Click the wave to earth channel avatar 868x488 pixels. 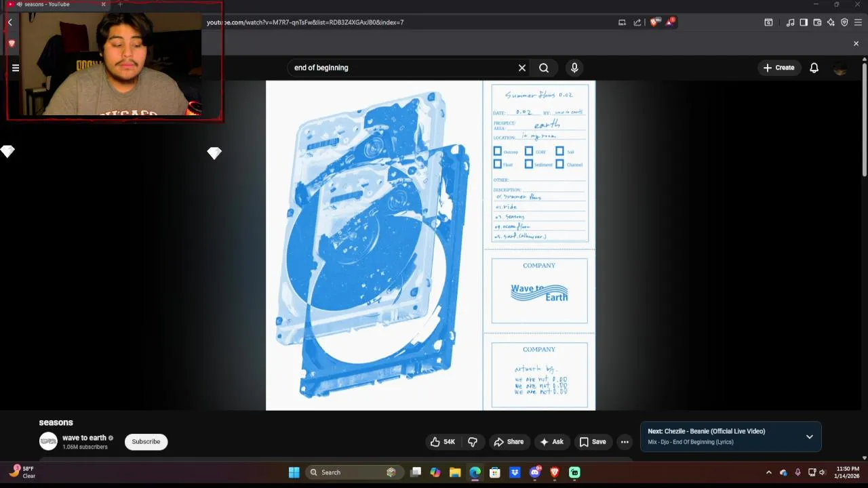(x=48, y=441)
